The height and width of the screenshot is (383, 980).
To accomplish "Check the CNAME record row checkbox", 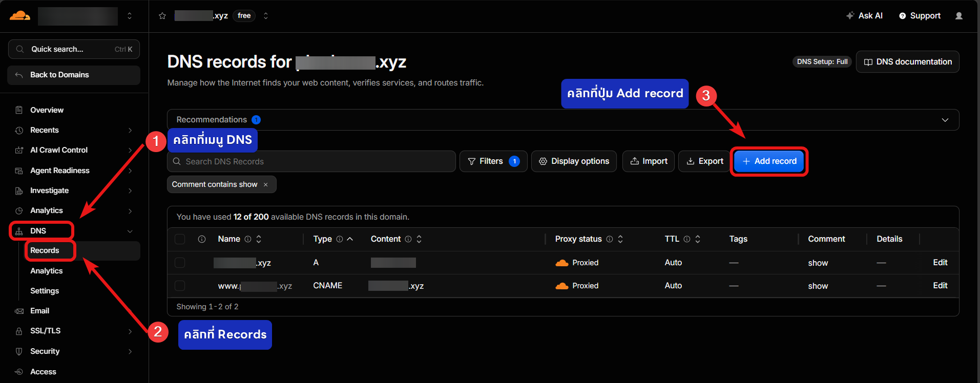I will (x=180, y=286).
